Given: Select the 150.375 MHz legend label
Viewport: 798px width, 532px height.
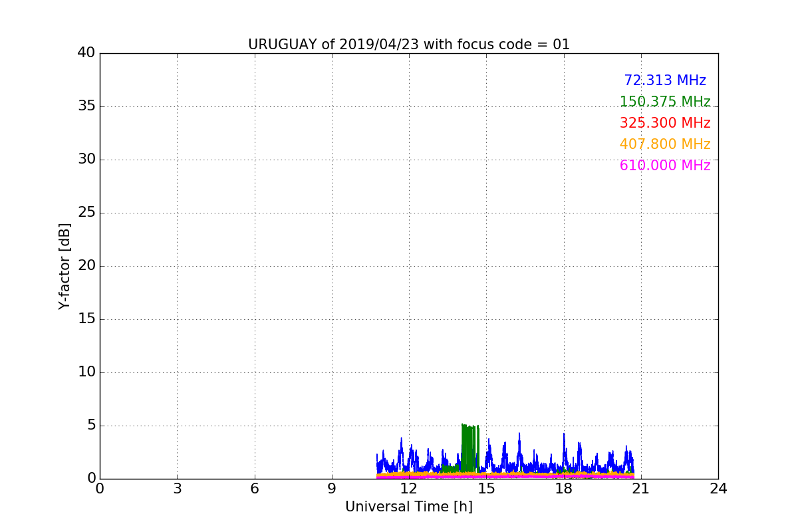Looking at the screenshot, I should (x=665, y=102).
